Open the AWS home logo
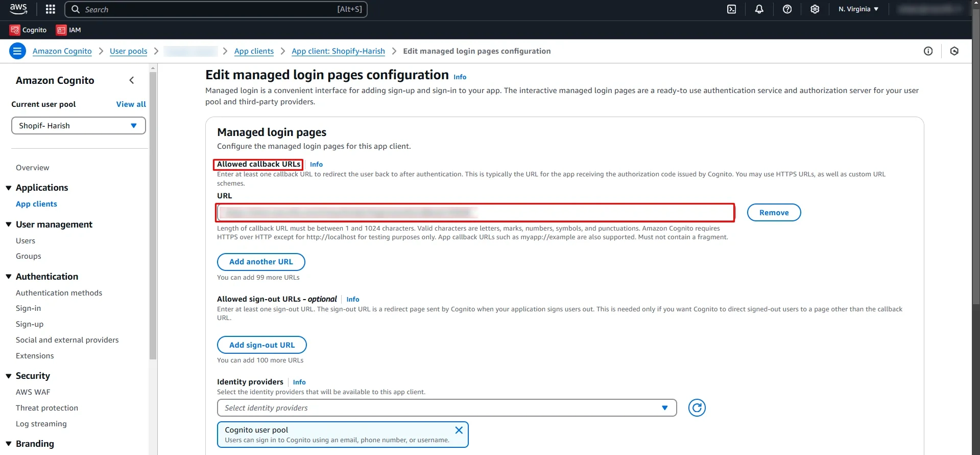Screen dimensions: 980x455 click(x=18, y=9)
